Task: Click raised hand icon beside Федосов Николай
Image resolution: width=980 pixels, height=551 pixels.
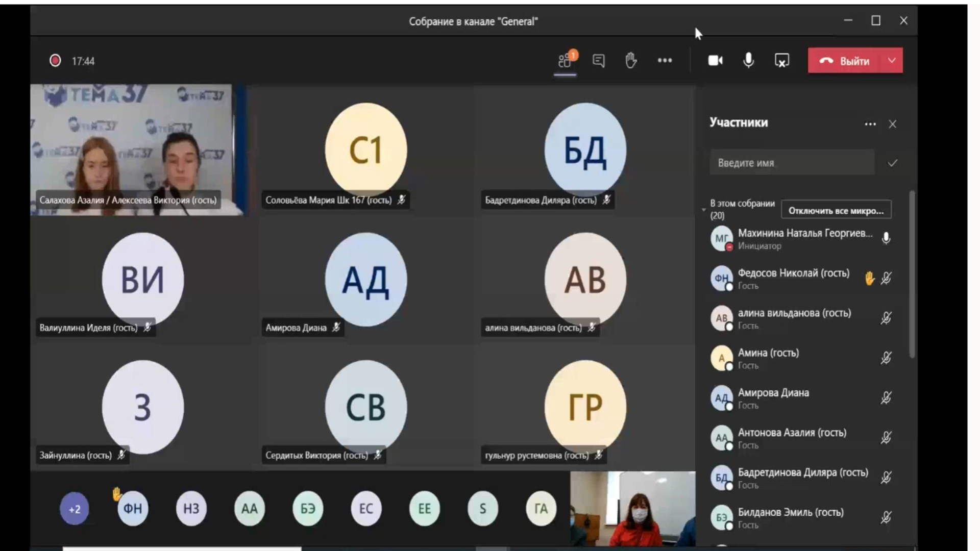Action: (x=869, y=278)
